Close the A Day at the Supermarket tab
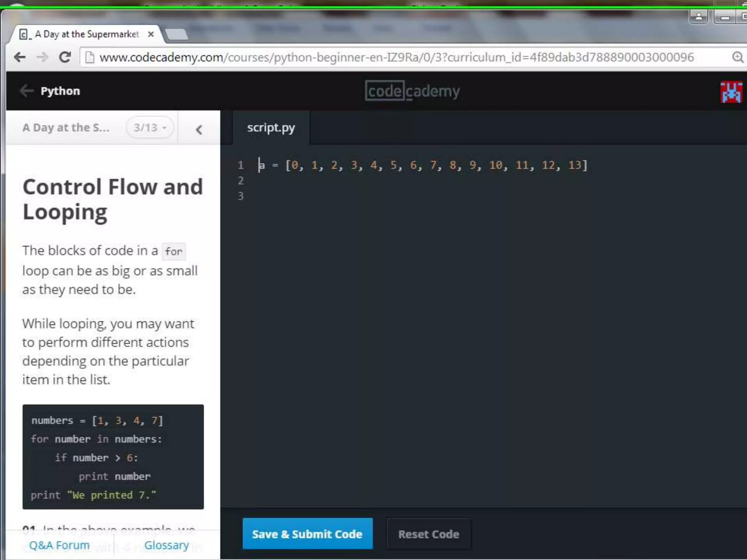The height and width of the screenshot is (560, 747). tap(151, 34)
